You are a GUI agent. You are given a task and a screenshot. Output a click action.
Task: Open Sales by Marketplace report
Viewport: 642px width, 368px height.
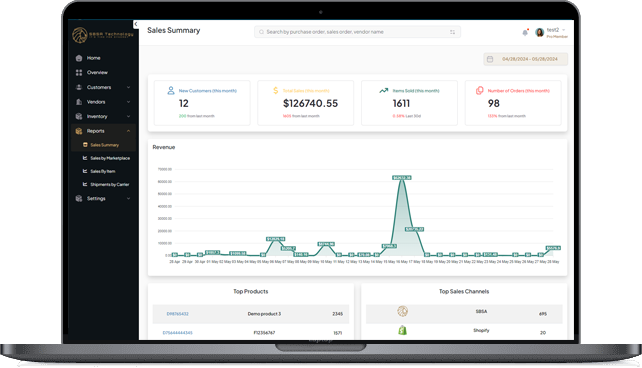[110, 158]
